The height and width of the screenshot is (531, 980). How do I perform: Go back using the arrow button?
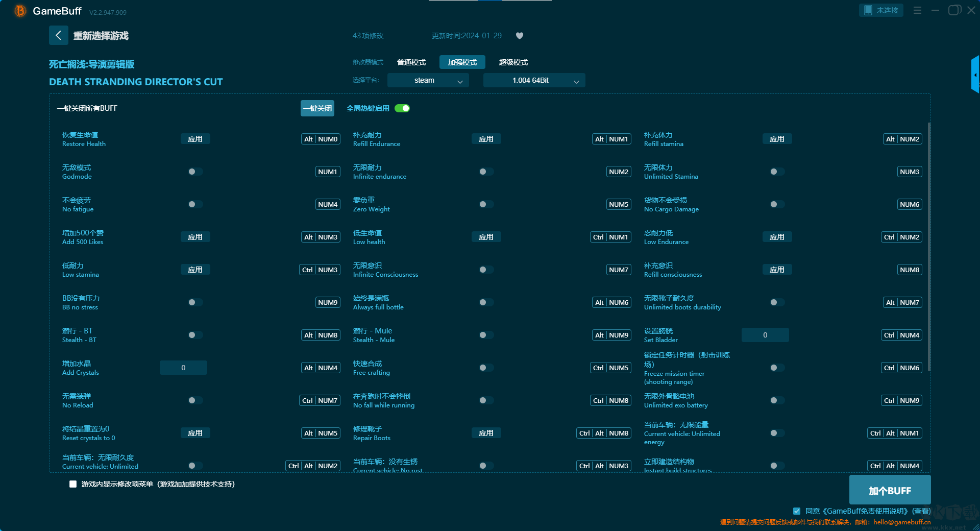(x=58, y=35)
